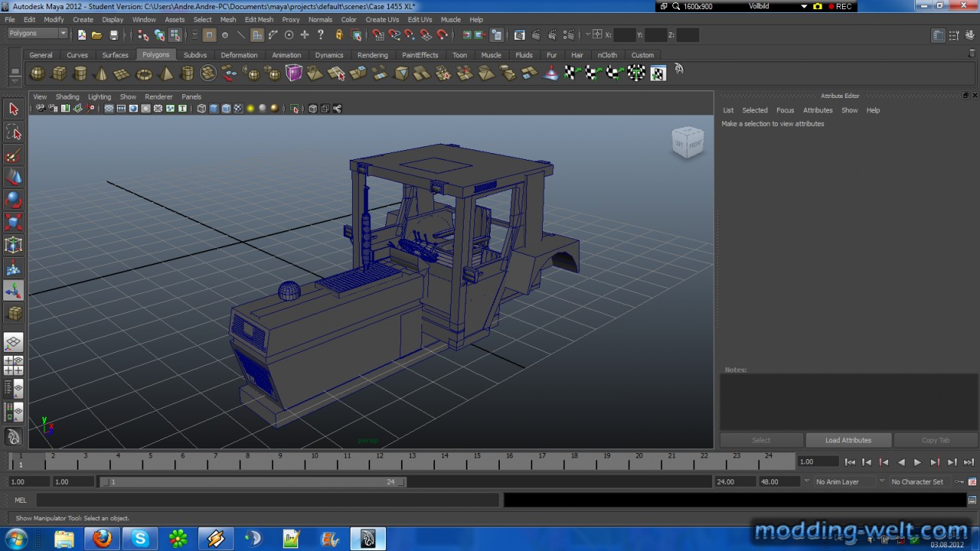Click the shelf trash can icon
Image resolution: width=980 pixels, height=551 pixels.
pos(972,54)
